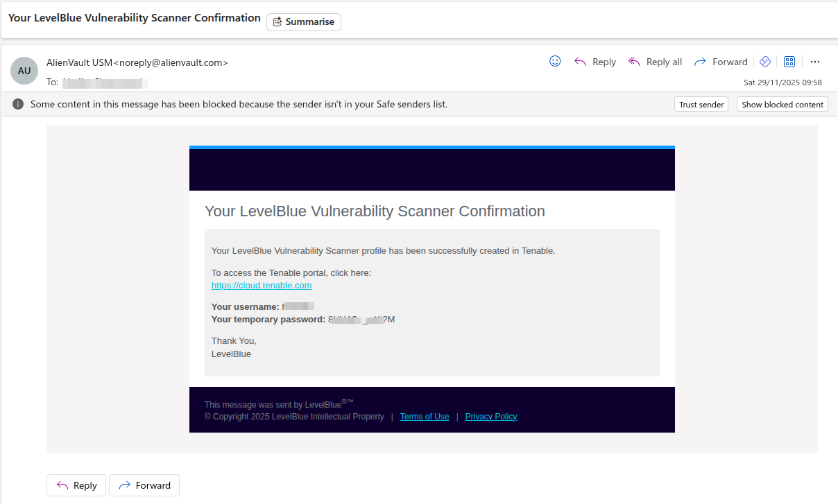Click the AU sender avatar
The height and width of the screenshot is (504, 838).
pos(24,71)
